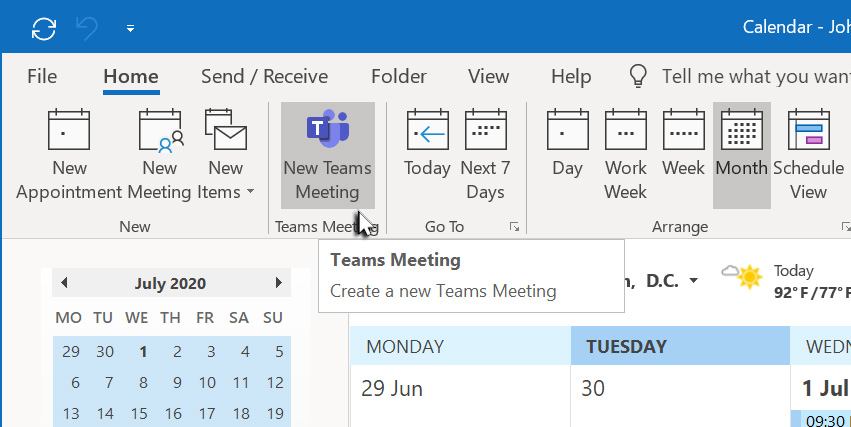851x427 pixels.
Task: Go to previous month in mini calendar
Action: coord(65,283)
